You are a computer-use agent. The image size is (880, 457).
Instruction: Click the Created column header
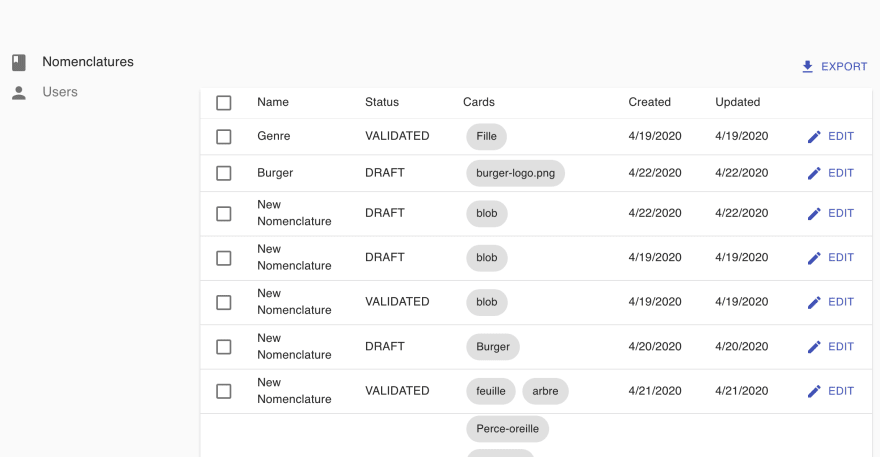tap(649, 102)
